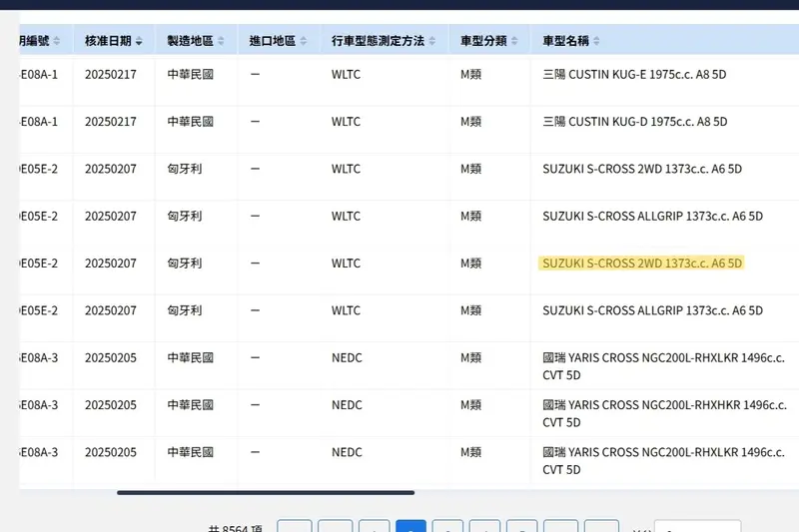Click the 行車型態測定方法 header label
799x532 pixels.
point(379,41)
